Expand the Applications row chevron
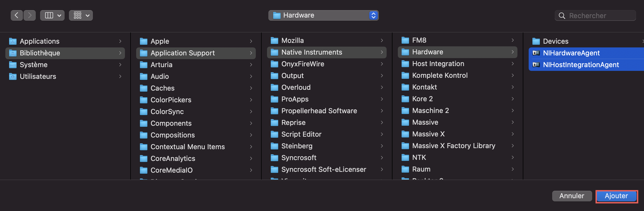644x211 pixels. [120, 41]
